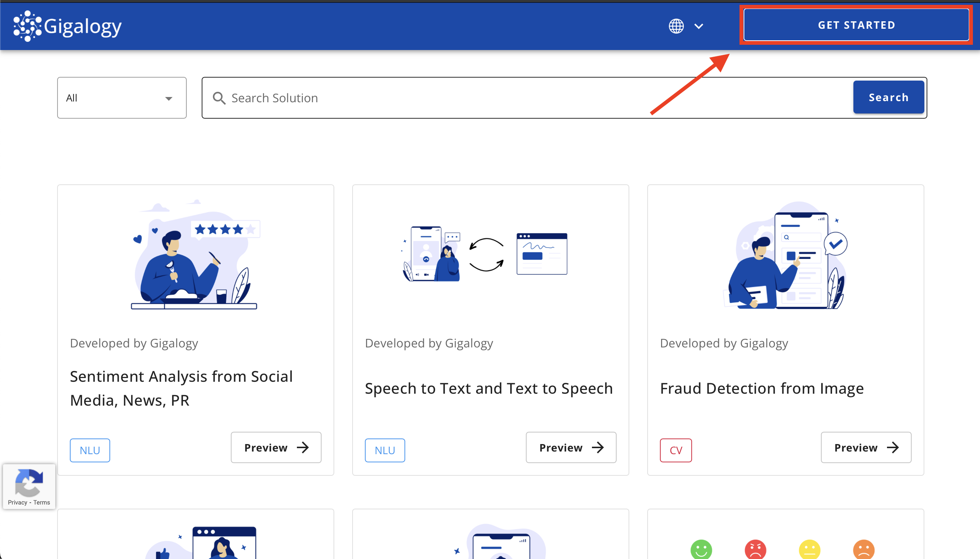Open the Terms link
Viewport: 980px width, 559px height.
tap(41, 503)
